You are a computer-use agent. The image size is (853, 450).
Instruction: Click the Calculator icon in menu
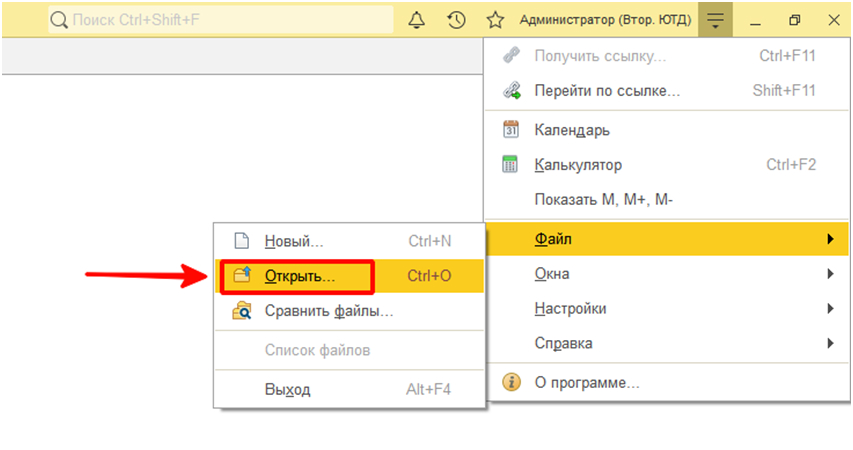pos(511,165)
